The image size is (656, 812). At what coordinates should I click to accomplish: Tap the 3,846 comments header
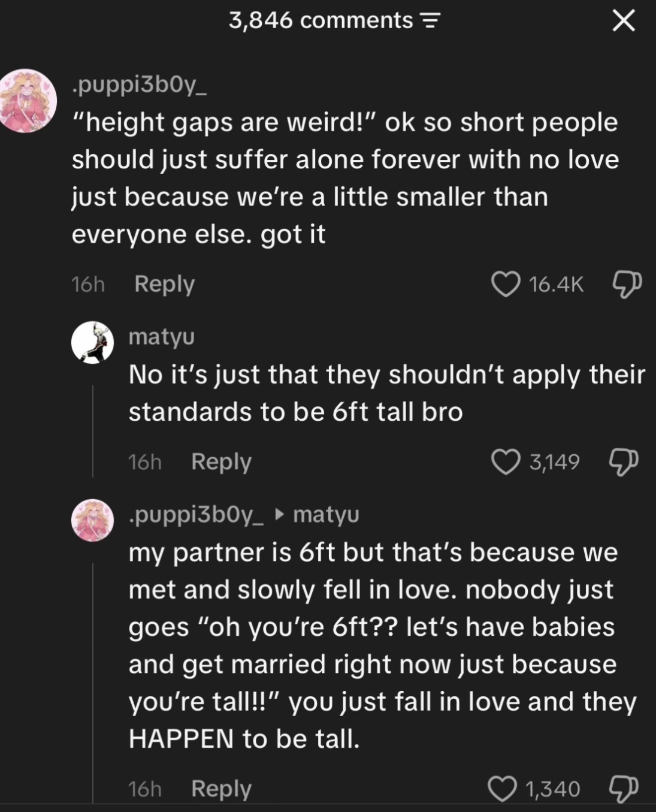[321, 21]
